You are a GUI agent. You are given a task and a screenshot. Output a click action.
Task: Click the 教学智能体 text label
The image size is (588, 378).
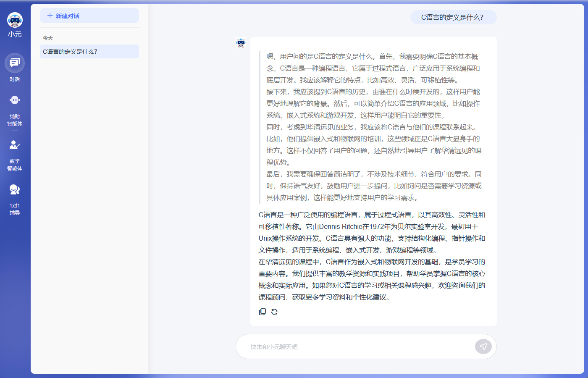point(15,165)
